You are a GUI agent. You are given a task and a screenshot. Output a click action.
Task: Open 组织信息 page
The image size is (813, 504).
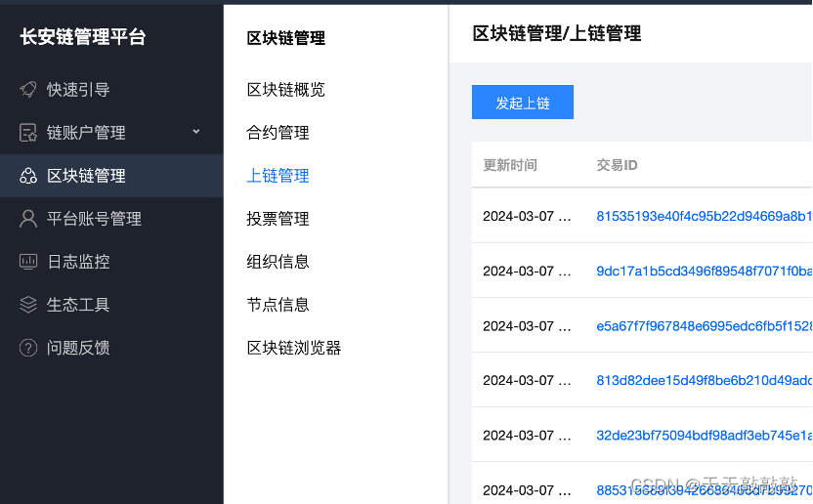point(278,262)
